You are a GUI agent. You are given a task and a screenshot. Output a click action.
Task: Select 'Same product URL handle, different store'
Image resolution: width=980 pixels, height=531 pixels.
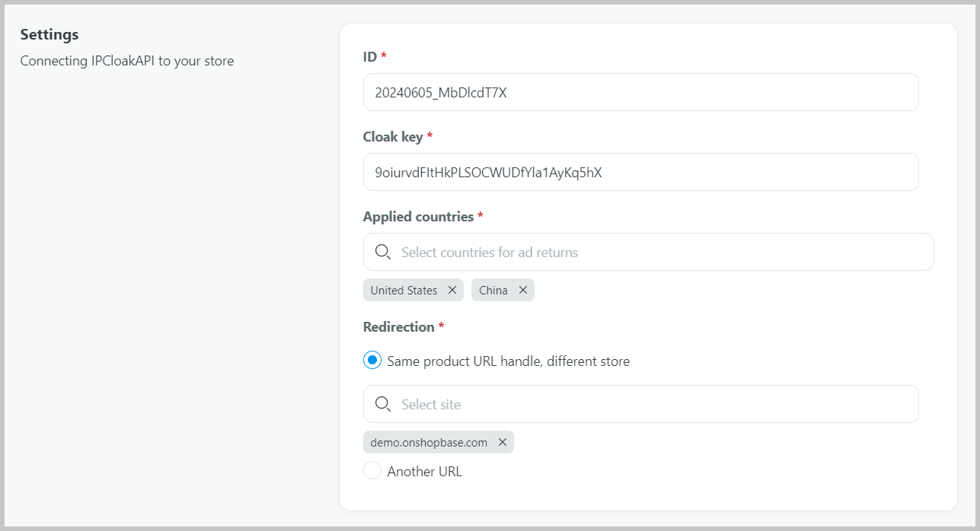[372, 361]
